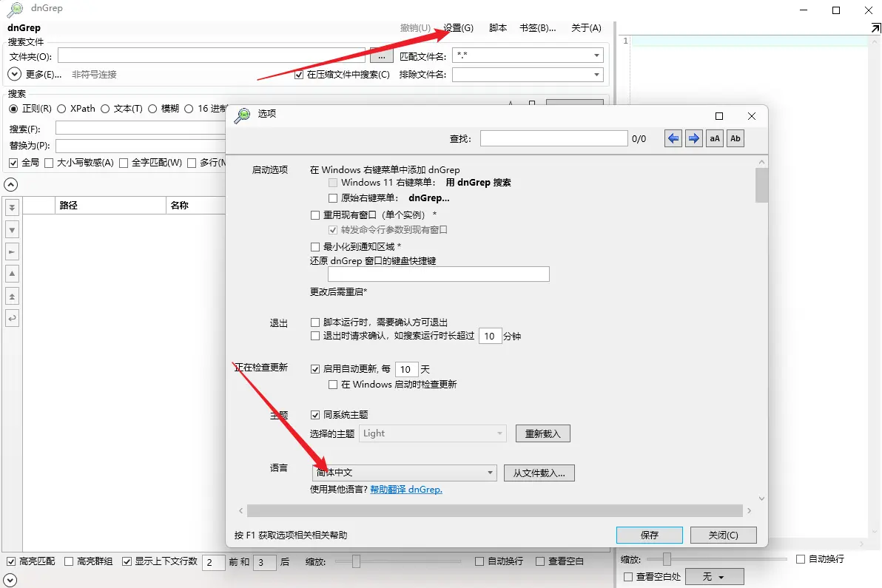Click the 关闭(C) button

pyautogui.click(x=724, y=535)
